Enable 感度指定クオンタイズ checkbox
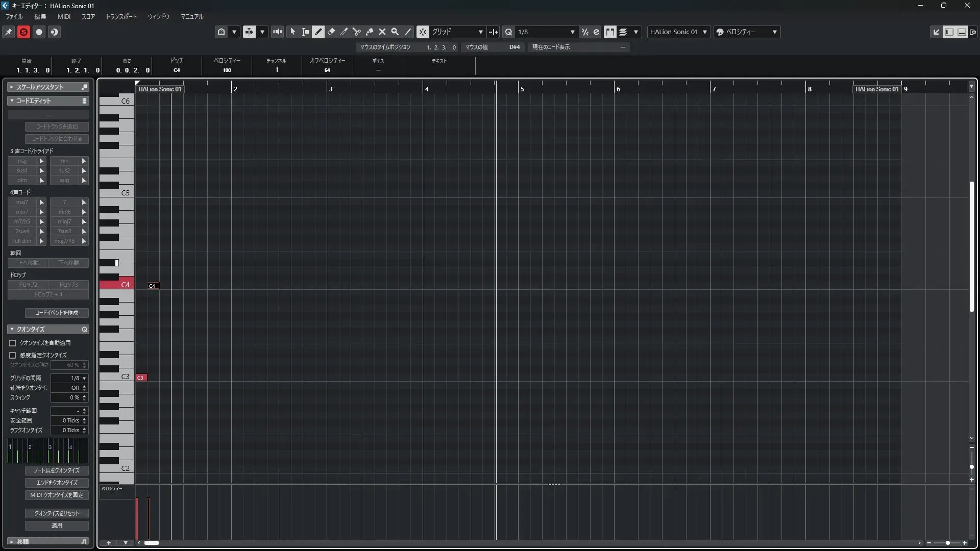 (x=13, y=355)
